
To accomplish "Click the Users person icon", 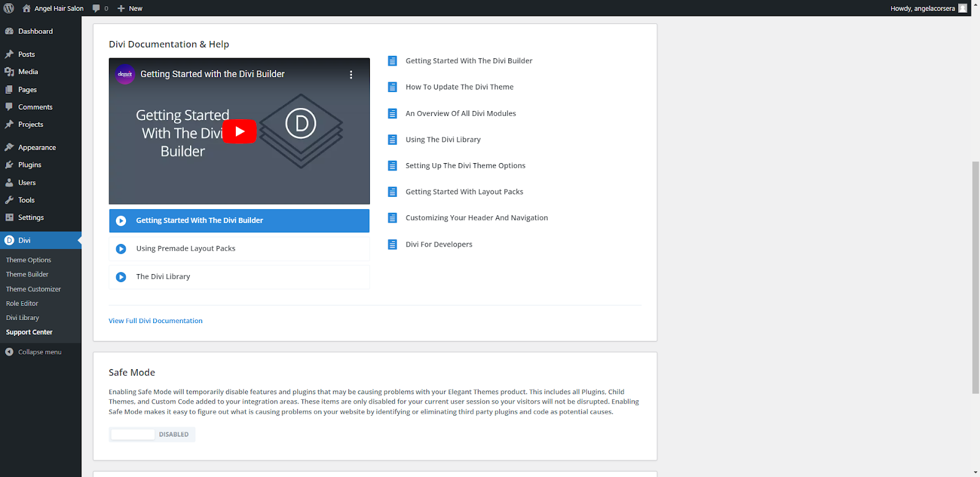I will (9, 183).
